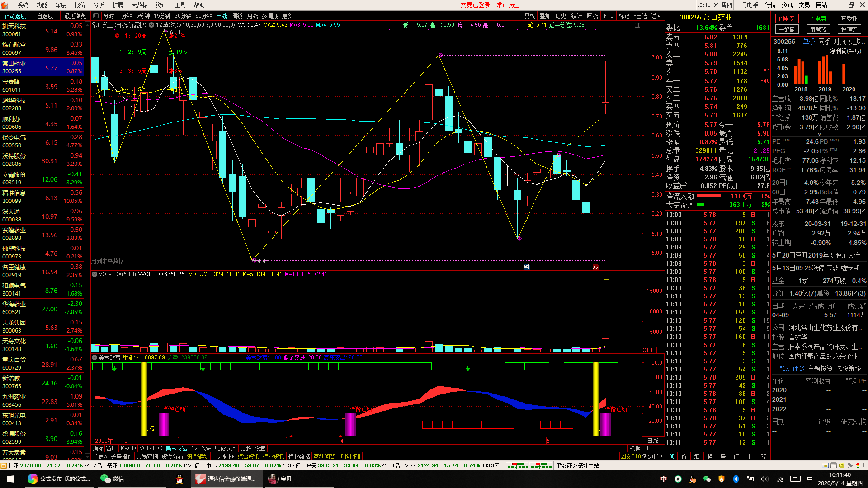Click the 财 marker icon on chart
The image size is (868, 488).
[527, 267]
